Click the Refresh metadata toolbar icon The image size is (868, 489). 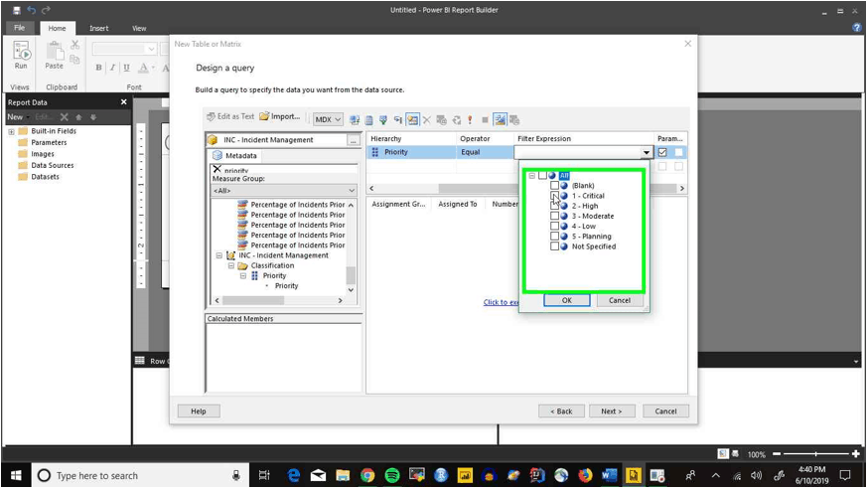(355, 119)
